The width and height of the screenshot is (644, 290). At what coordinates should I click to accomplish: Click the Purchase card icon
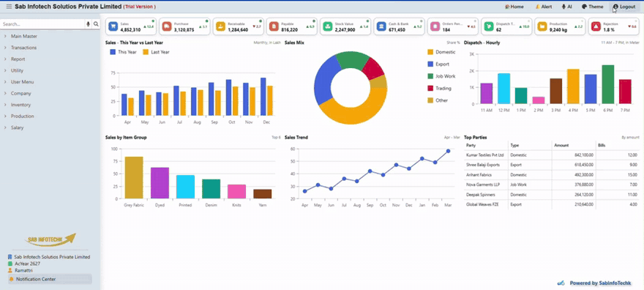167,26
